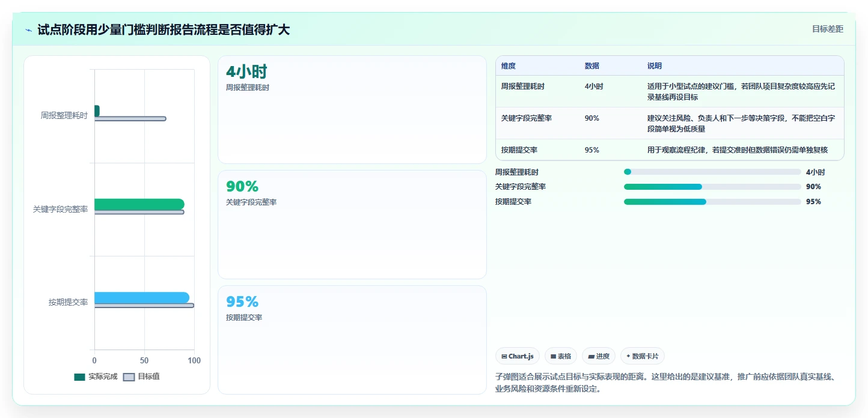Screen dimensions: 868x418
Task: Click the 周报整理耗时 axis label in chart
Action: [64, 115]
